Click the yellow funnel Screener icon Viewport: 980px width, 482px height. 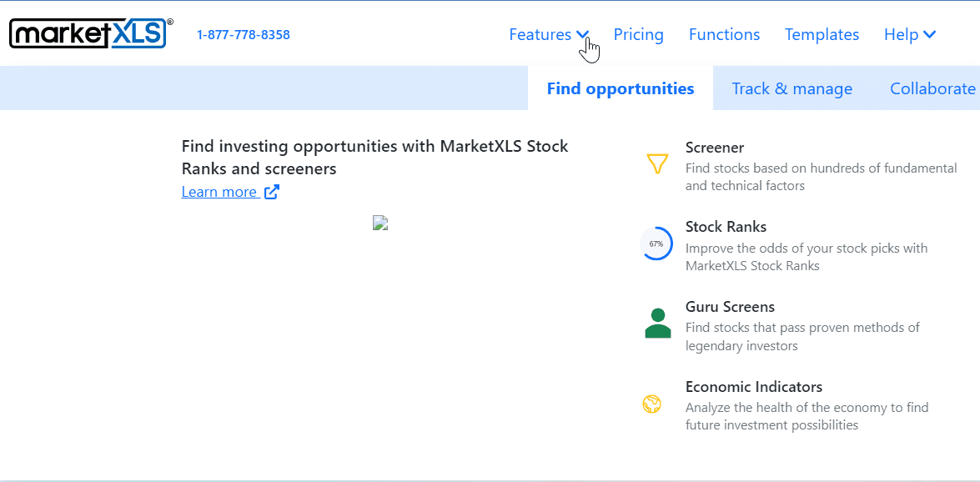657,163
